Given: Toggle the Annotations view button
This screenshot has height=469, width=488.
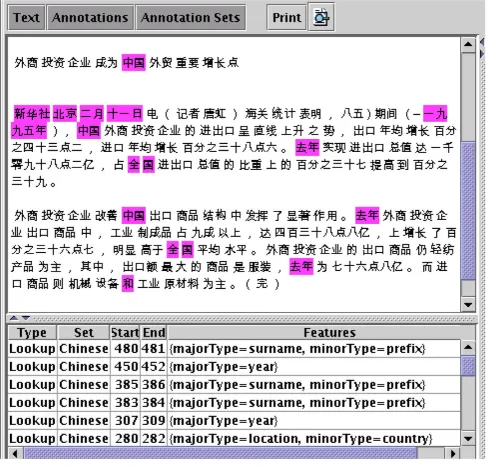Looking at the screenshot, I should (x=90, y=18).
